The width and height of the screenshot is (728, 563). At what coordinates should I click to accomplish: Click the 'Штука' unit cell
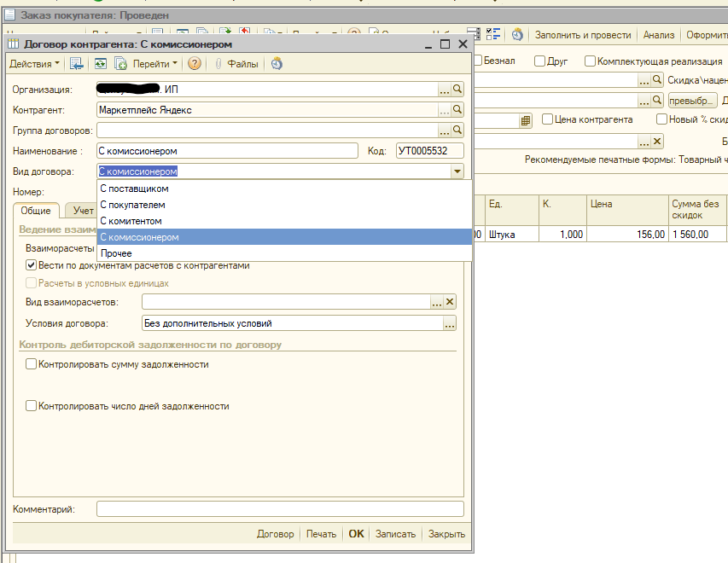click(x=512, y=235)
